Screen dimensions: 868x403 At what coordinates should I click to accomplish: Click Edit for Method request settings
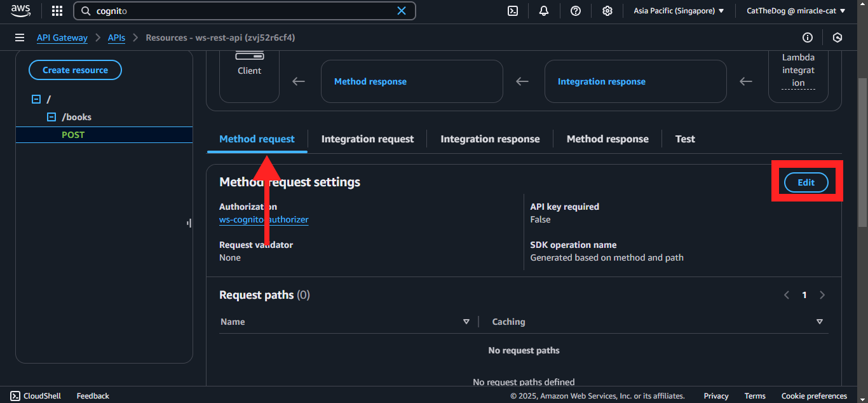pyautogui.click(x=806, y=182)
